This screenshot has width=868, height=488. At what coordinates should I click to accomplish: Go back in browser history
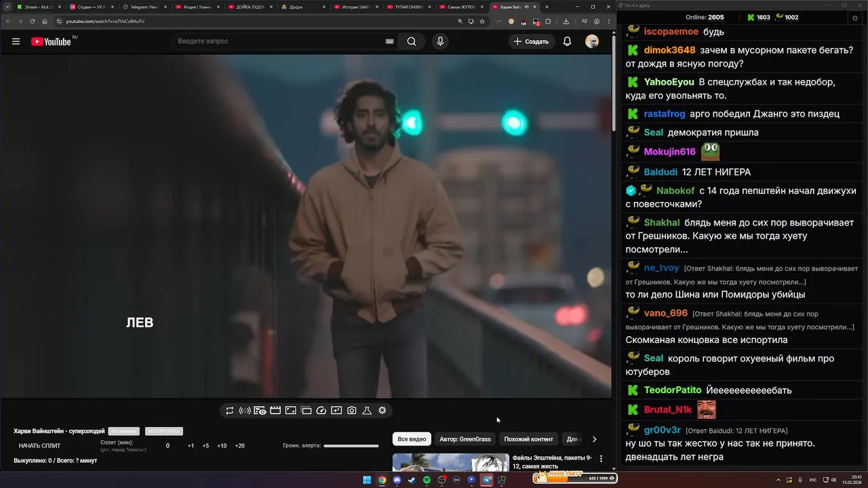pyautogui.click(x=7, y=21)
